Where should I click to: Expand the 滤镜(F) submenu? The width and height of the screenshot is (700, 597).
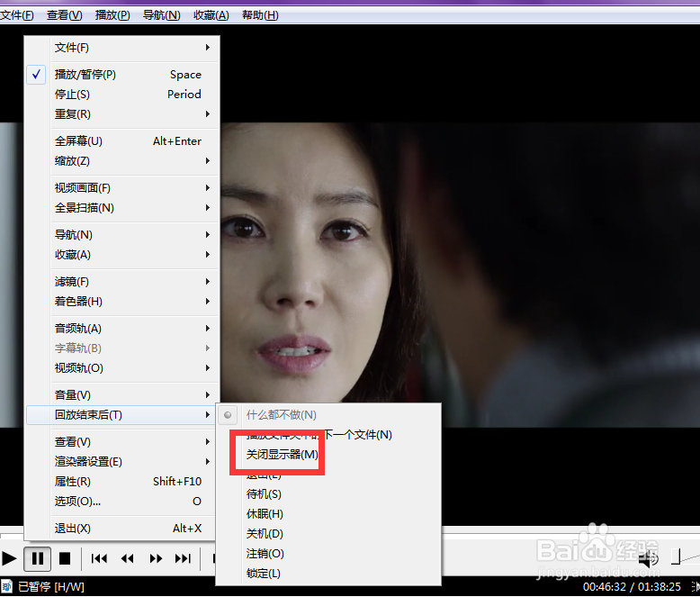(x=122, y=282)
